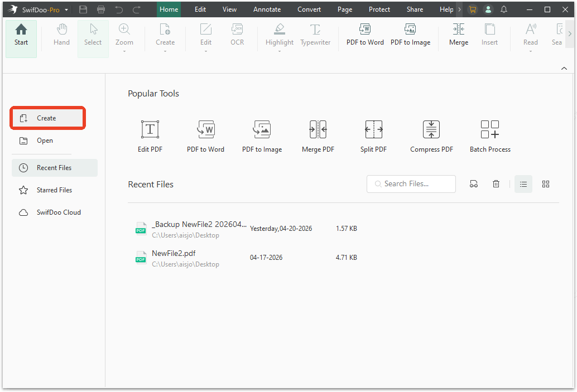
Task: Select the Hand tool
Action: 61,36
